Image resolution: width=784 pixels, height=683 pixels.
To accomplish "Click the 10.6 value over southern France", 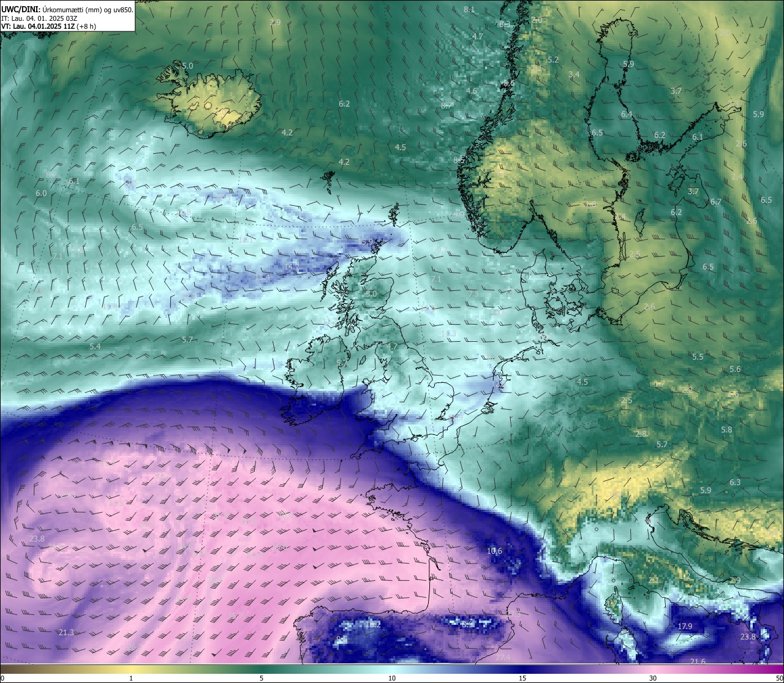I will 494,551.
